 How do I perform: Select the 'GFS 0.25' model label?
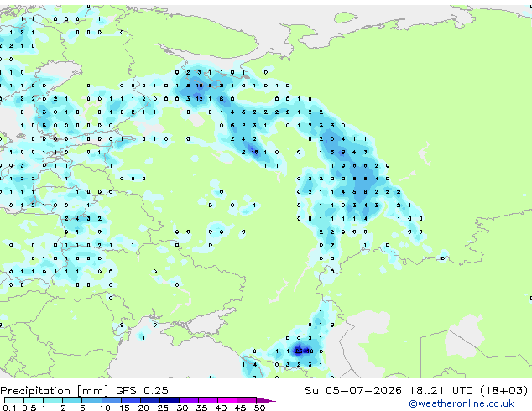142,391
